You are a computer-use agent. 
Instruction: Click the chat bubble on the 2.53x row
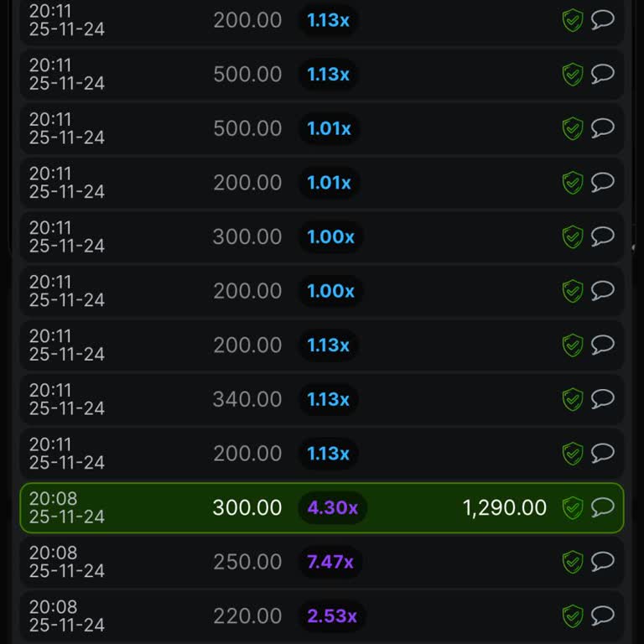[x=603, y=615]
